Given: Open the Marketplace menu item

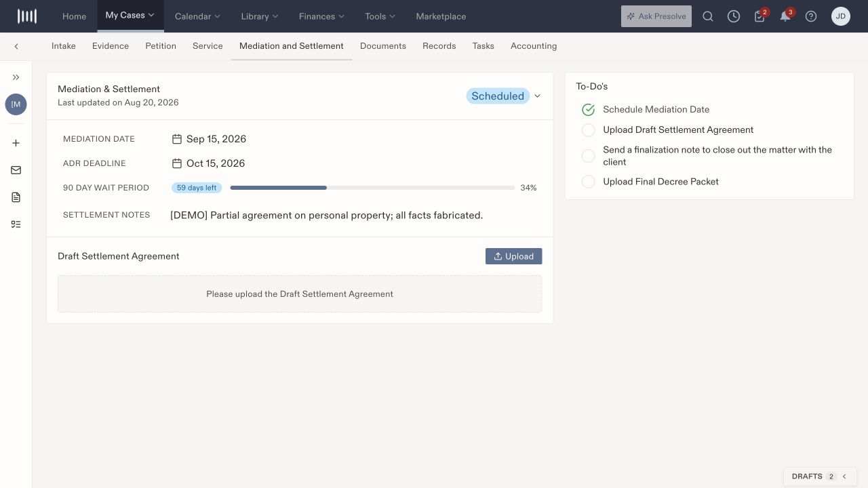Looking at the screenshot, I should [x=441, y=16].
